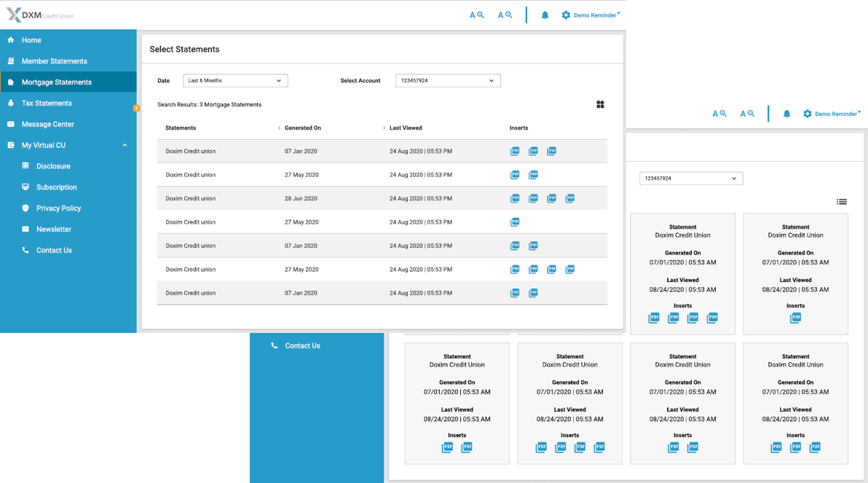868x483 pixels.
Task: Sort the table by Last Viewed column
Action: click(406, 128)
